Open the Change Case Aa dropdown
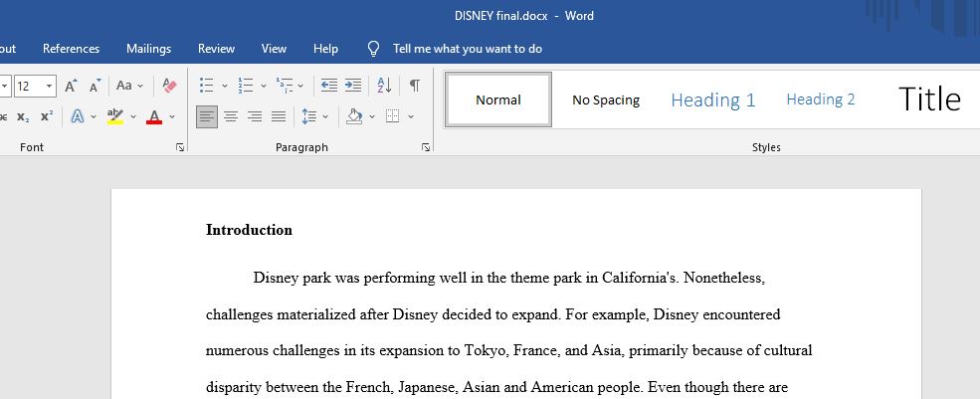Image resolution: width=980 pixels, height=399 pixels. click(129, 86)
